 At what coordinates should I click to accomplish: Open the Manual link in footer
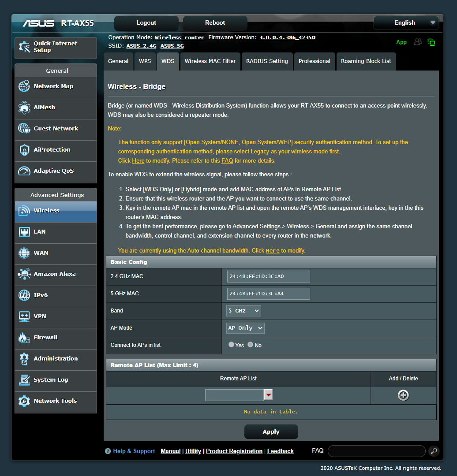point(170,451)
